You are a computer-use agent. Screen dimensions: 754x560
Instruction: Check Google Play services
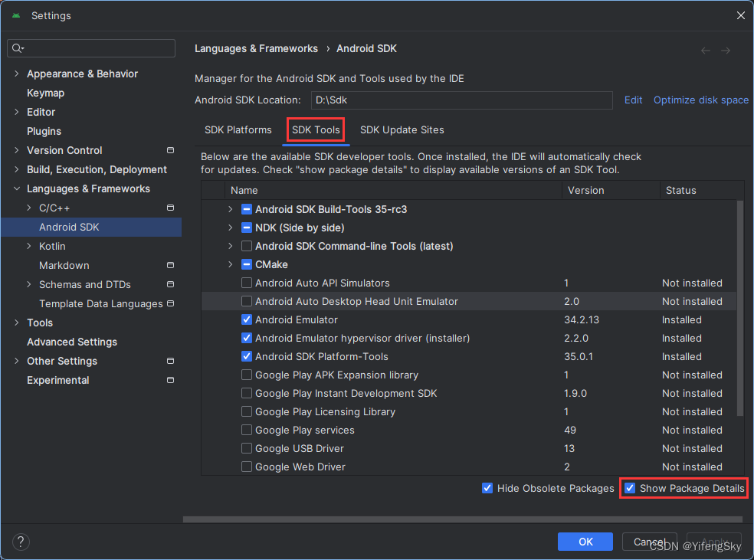pyautogui.click(x=247, y=431)
